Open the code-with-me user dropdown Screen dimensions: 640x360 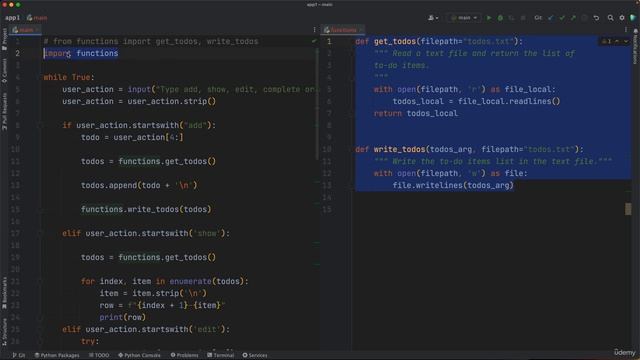pos(433,18)
